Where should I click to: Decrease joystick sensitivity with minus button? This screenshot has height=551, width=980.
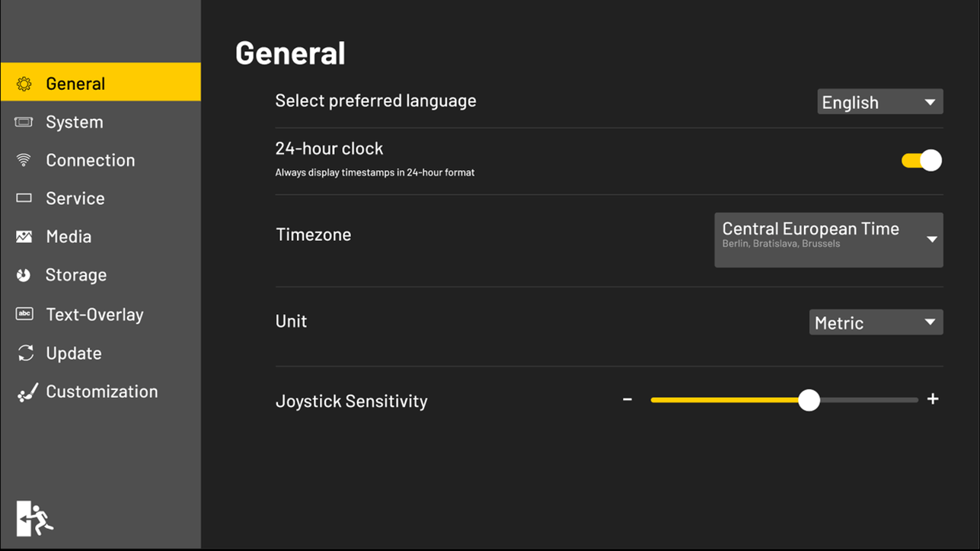coord(627,399)
